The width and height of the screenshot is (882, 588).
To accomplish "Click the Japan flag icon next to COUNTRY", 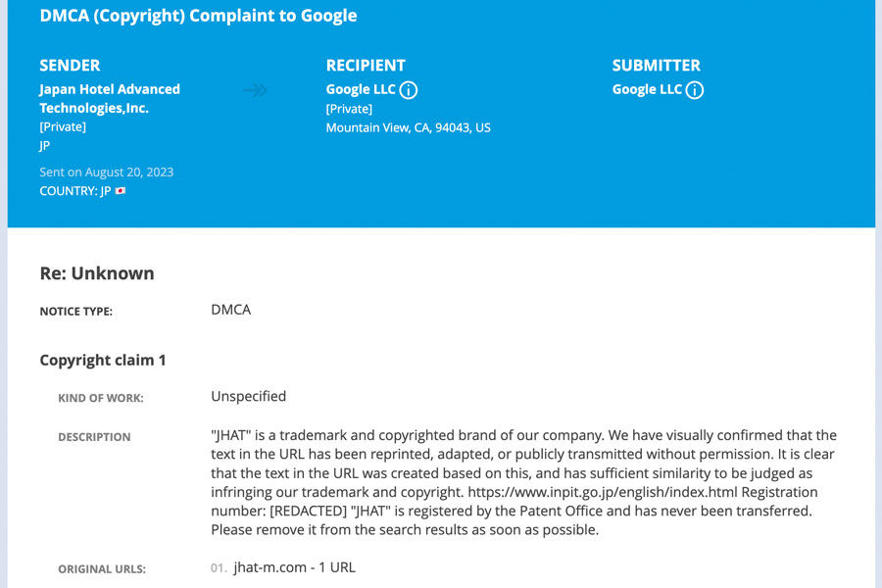I will [x=121, y=191].
